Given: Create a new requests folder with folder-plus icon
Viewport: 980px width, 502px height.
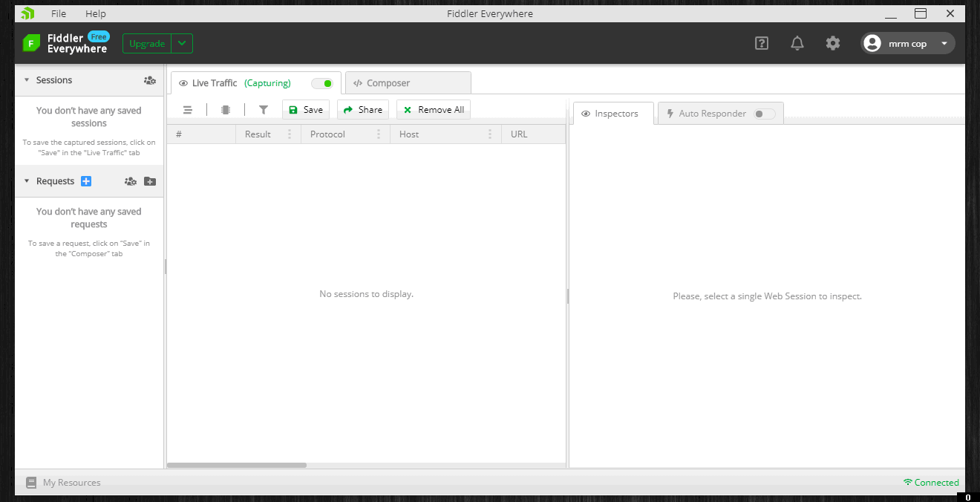Looking at the screenshot, I should coord(150,181).
